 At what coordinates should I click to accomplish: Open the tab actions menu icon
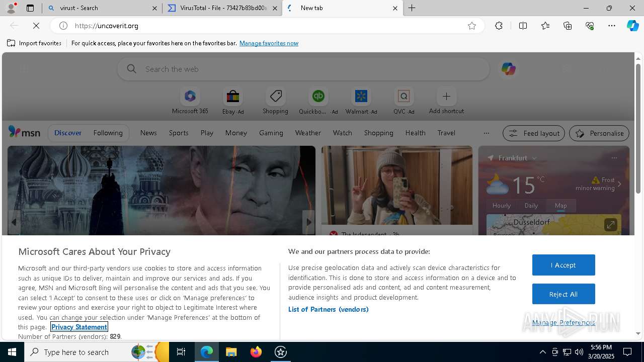click(30, 8)
